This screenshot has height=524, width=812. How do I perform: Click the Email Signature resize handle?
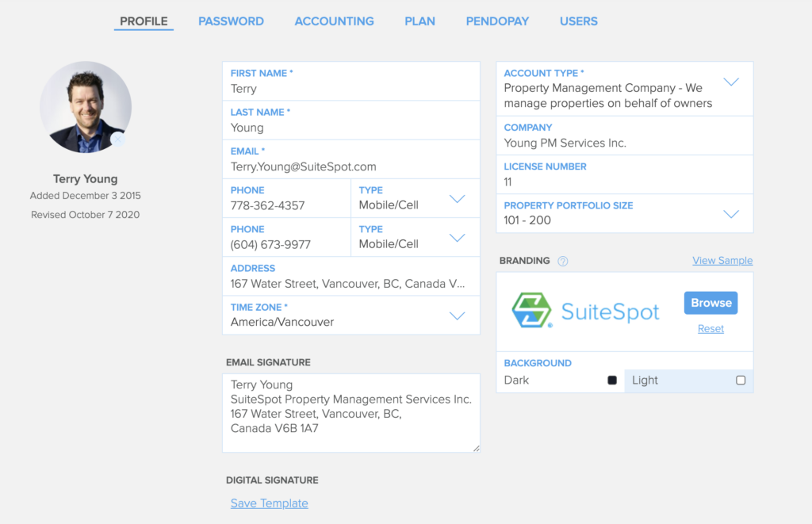(477, 449)
